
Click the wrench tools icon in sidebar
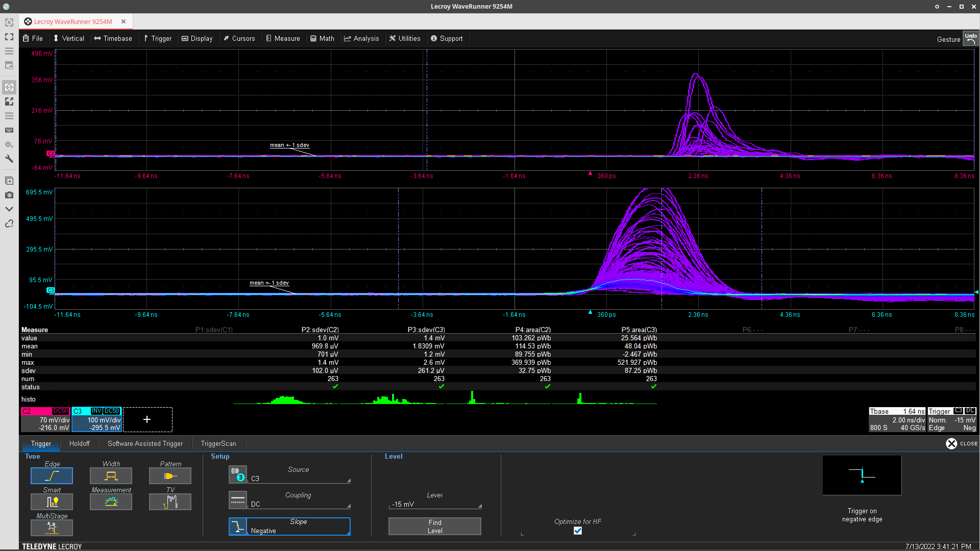(9, 159)
